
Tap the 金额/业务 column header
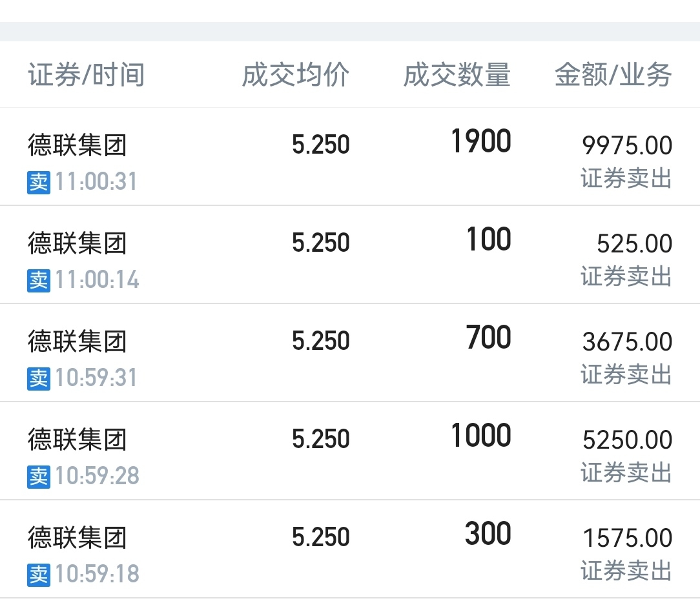click(x=613, y=76)
